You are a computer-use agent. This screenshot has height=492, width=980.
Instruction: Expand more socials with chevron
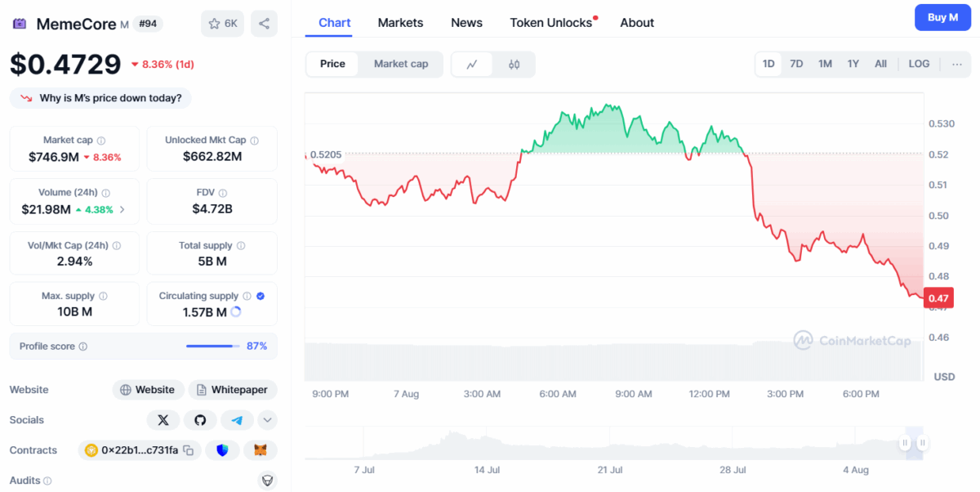tap(267, 420)
